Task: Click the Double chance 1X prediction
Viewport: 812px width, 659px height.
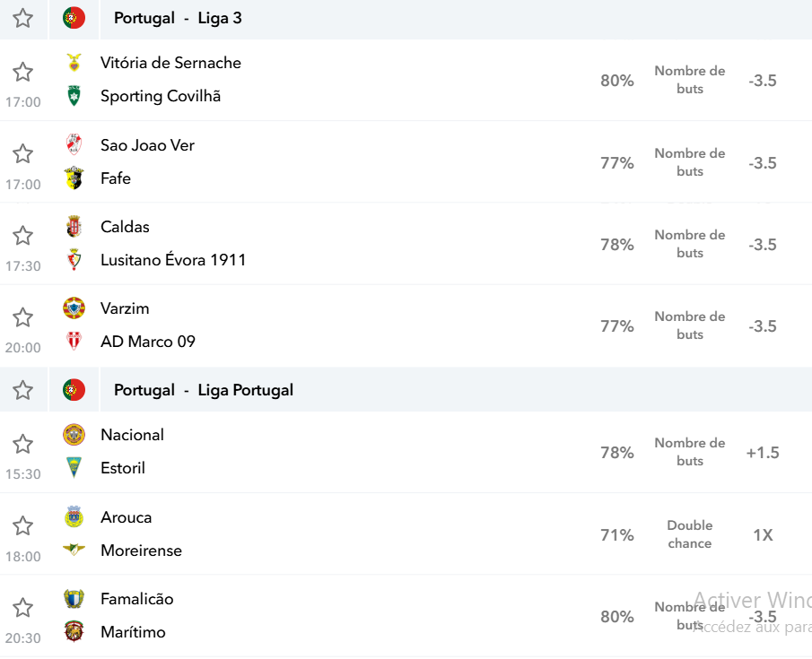Action: (763, 534)
